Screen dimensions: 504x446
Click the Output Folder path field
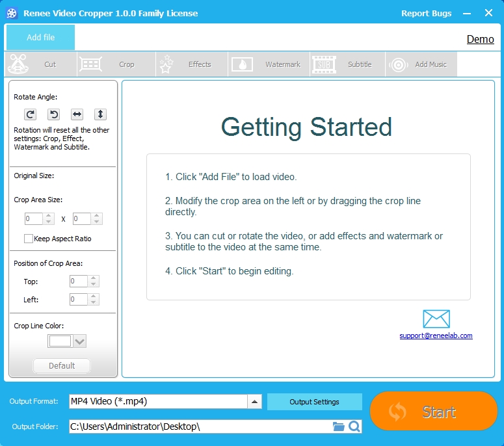[199, 426]
